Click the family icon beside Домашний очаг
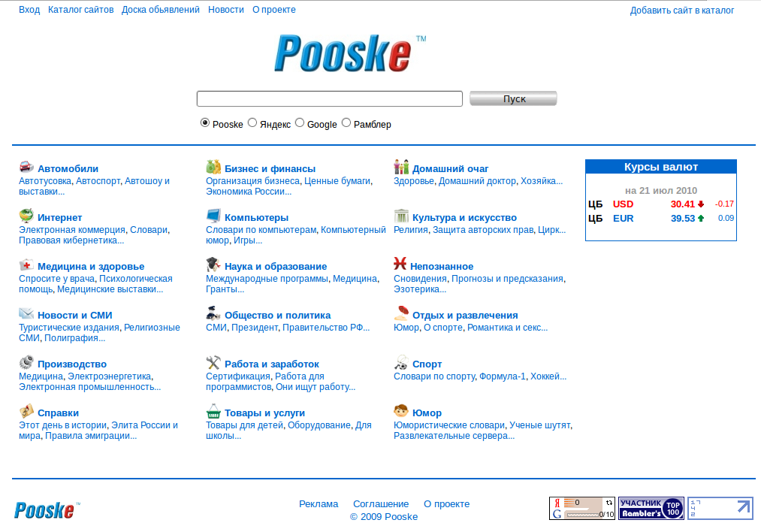Viewport: 761px width, 532px height. (401, 167)
